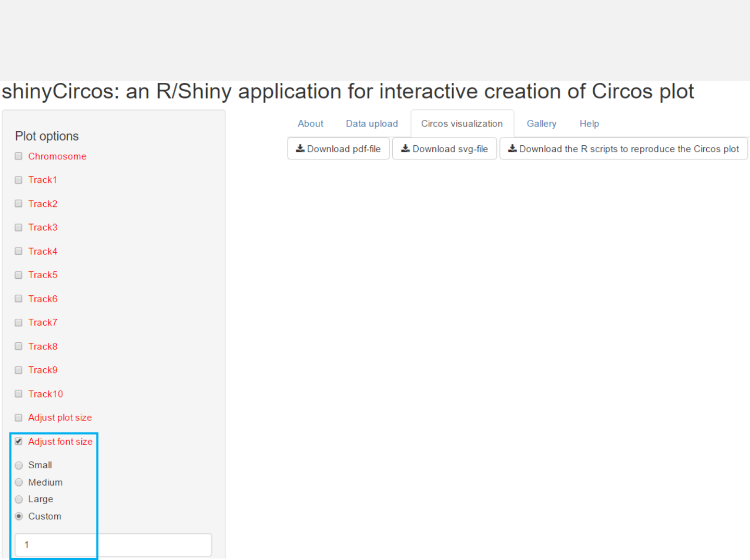
Task: Select the Small font size radio
Action: click(19, 465)
